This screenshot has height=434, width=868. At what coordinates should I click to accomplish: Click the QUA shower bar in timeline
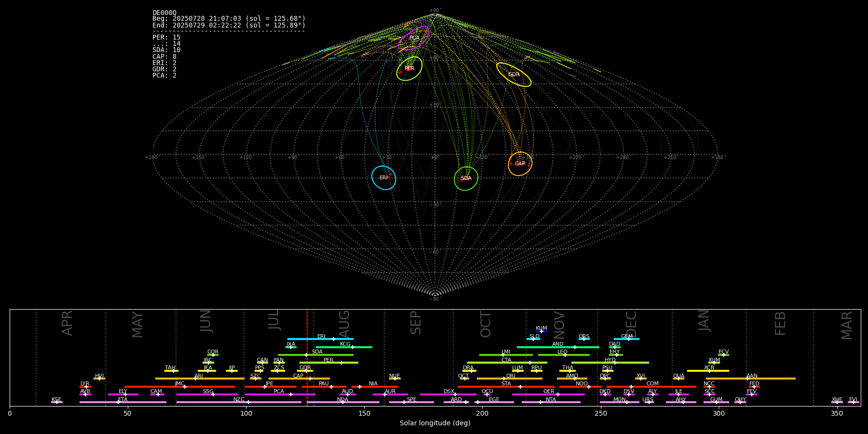(x=678, y=379)
